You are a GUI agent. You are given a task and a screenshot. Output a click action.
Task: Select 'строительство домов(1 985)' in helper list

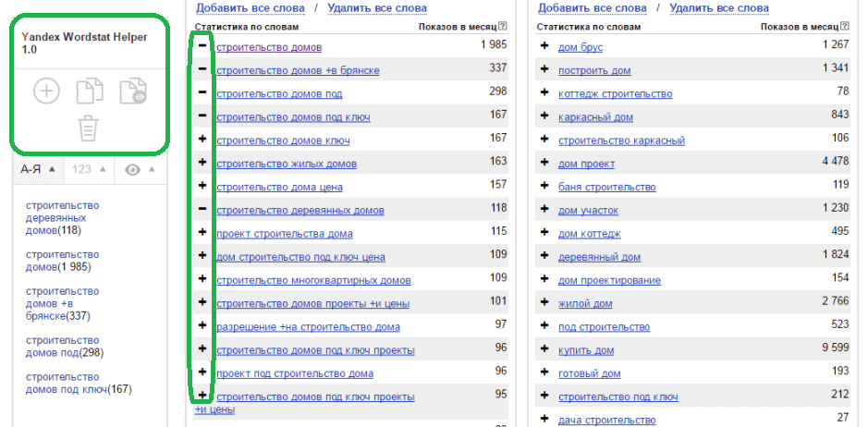point(63,261)
